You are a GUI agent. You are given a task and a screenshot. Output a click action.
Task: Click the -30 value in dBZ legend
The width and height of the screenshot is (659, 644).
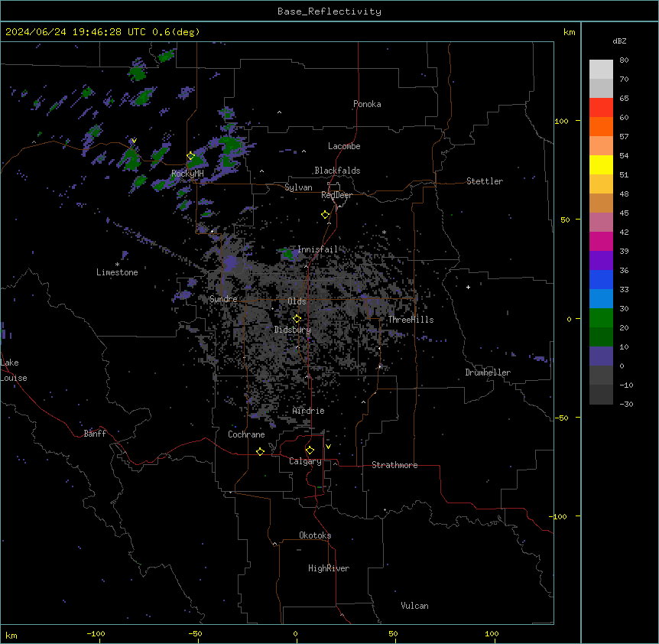[x=626, y=404]
